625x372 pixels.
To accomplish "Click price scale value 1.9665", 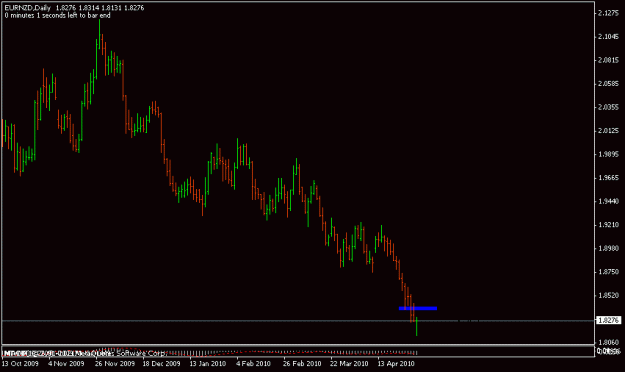I will [608, 178].
